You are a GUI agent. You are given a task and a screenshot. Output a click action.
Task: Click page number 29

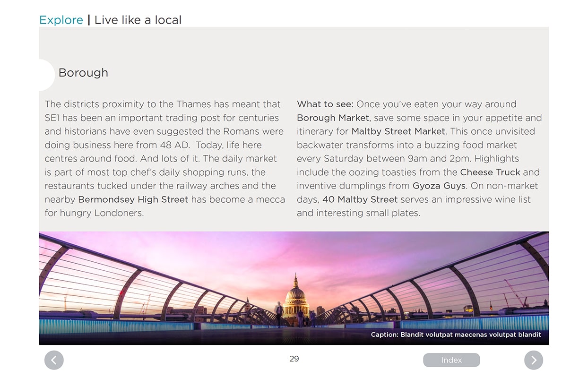294,359
